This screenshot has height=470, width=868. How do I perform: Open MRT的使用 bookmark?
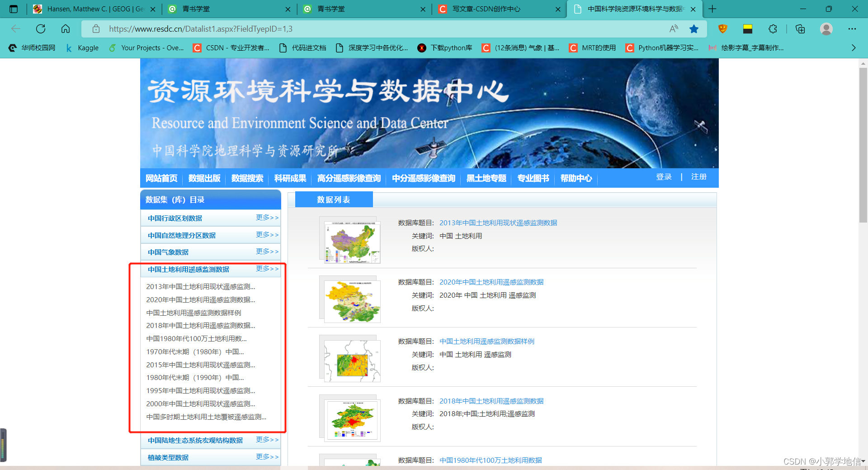[593, 47]
